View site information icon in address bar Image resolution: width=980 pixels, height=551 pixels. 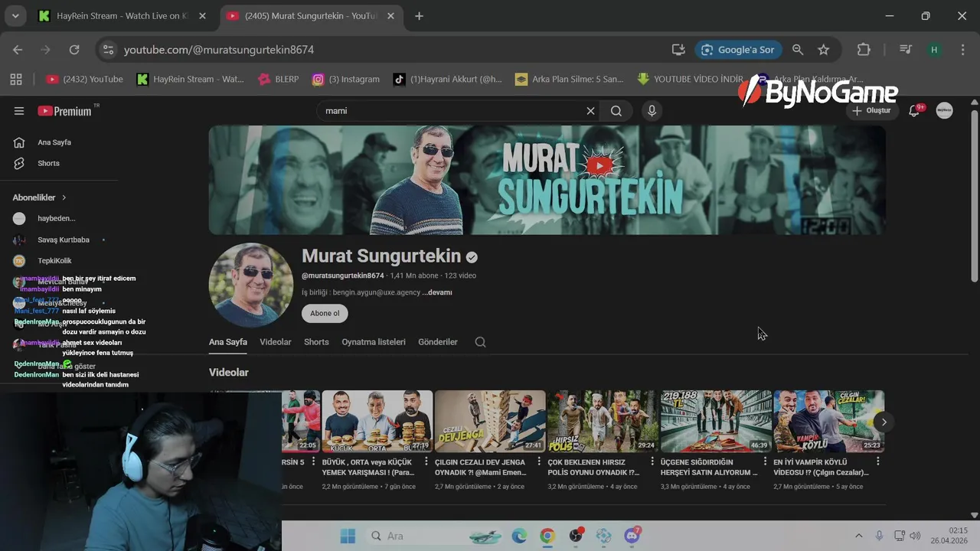109,50
